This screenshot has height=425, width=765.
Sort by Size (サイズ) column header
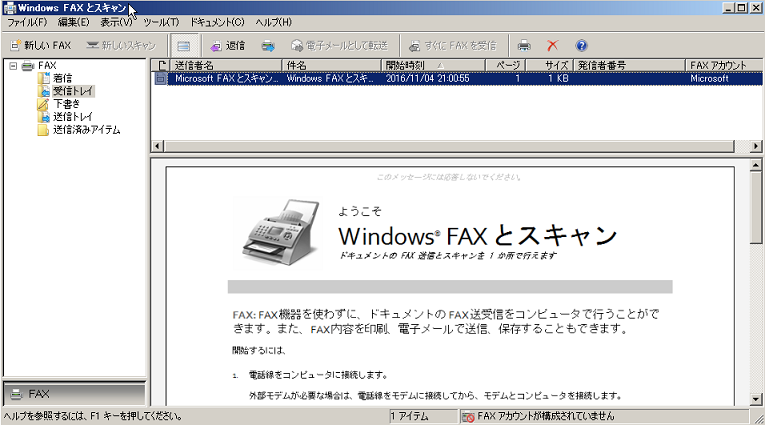coord(549,65)
